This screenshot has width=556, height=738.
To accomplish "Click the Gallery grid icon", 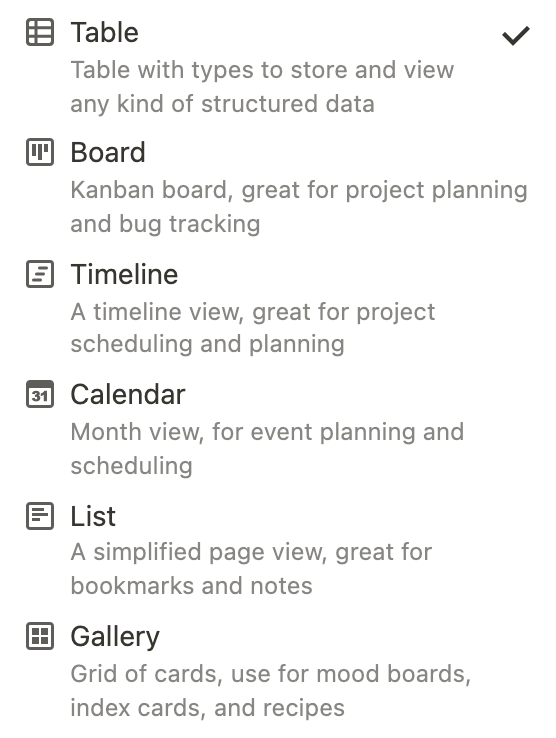I will (40, 636).
